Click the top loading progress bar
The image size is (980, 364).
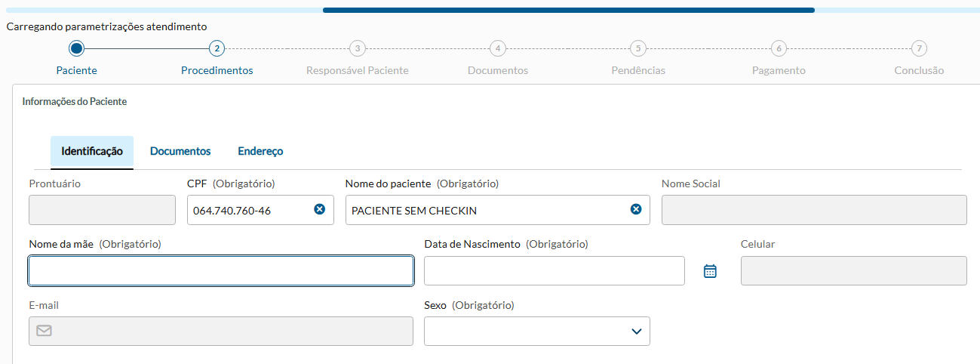(568, 10)
